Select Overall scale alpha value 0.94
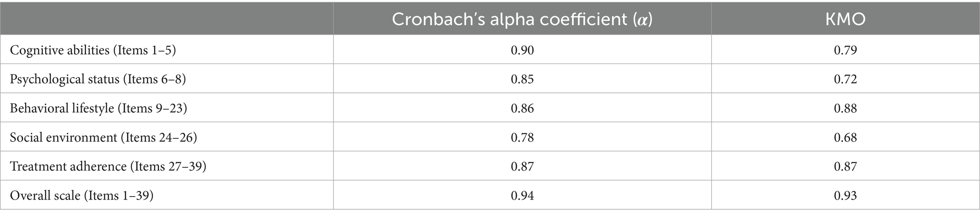The image size is (980, 218). pos(522,196)
